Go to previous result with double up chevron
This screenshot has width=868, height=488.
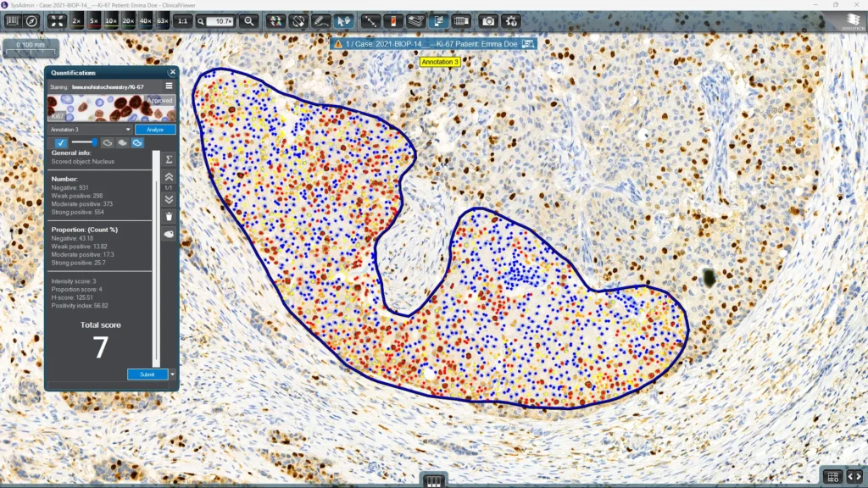[169, 177]
